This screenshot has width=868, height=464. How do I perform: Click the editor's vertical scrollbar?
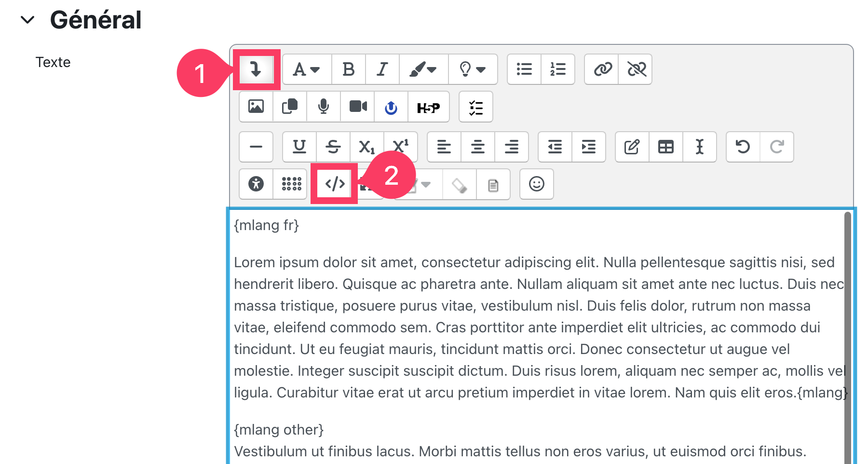(847, 338)
